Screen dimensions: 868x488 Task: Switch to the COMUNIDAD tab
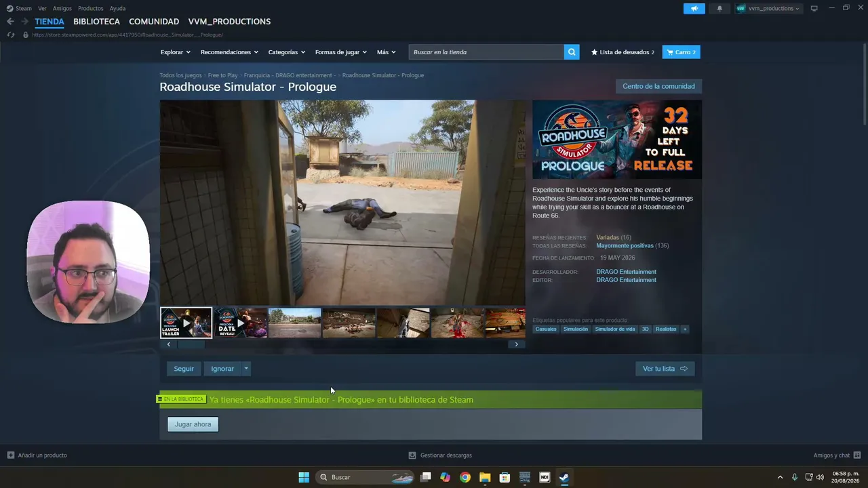pyautogui.click(x=154, y=22)
